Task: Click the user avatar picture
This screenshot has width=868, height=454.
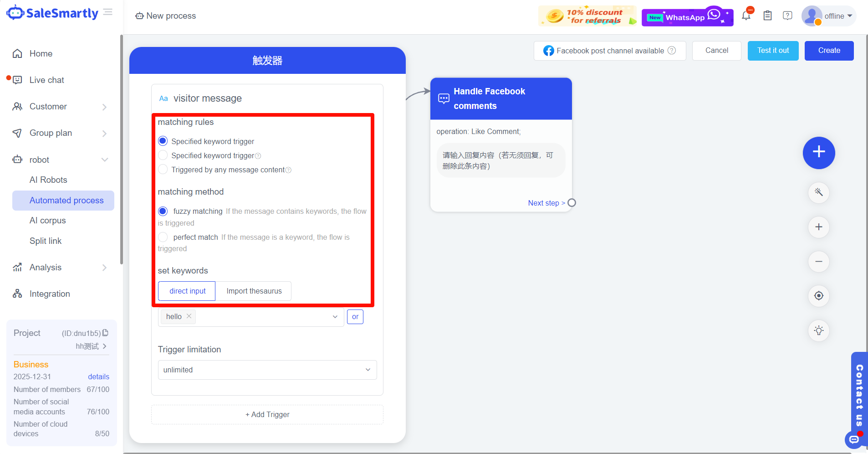Action: (x=812, y=16)
